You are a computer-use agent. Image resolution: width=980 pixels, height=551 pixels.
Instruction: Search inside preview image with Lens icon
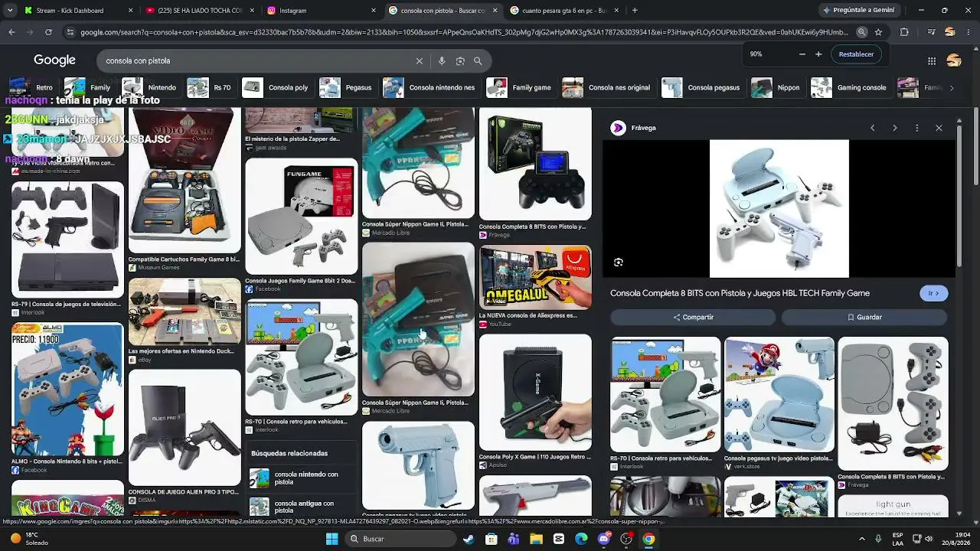tap(619, 262)
